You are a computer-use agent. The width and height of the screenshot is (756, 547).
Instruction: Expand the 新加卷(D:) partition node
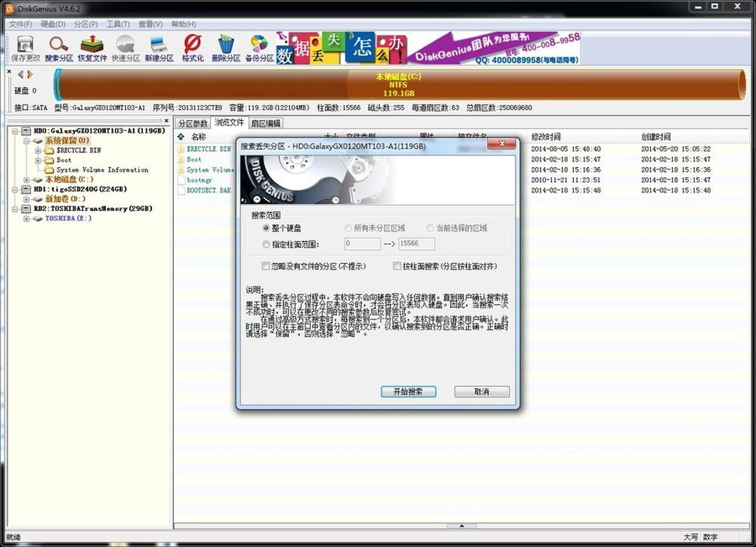(x=26, y=199)
